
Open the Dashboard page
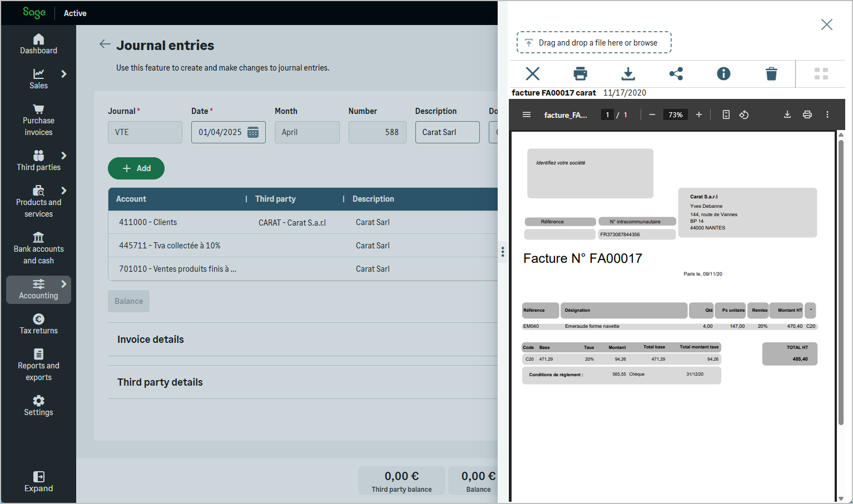click(38, 44)
